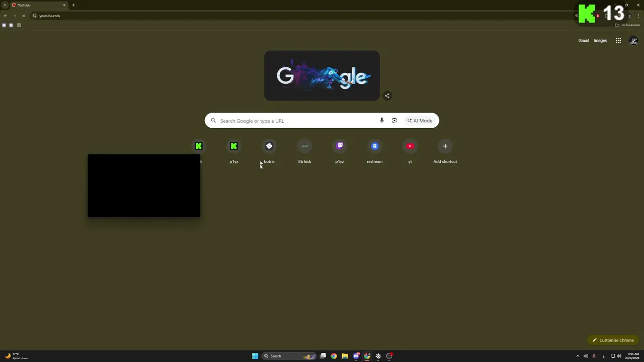
Task: Click the magnifier icon inside the search box
Action: [213, 121]
